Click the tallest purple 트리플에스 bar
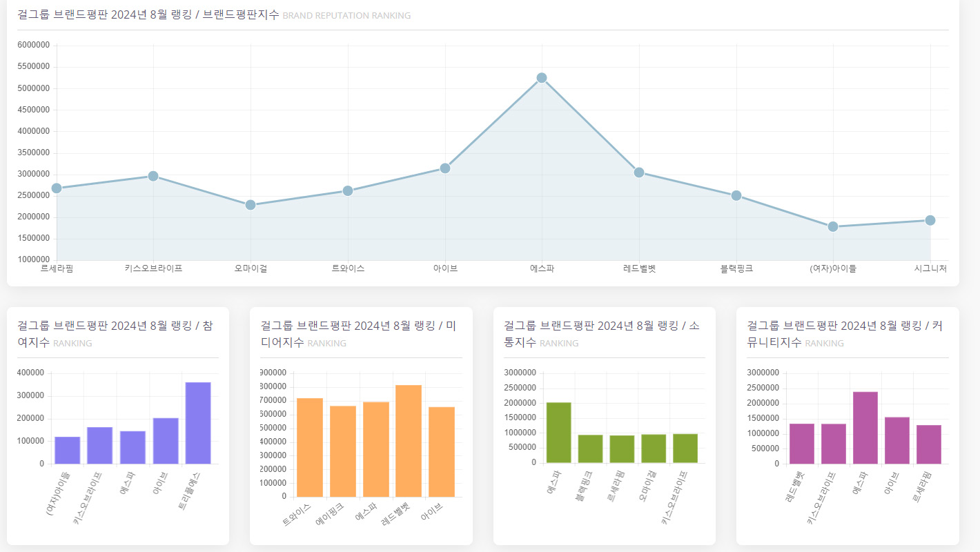Viewport: 980px width, 552px height. pyautogui.click(x=198, y=423)
